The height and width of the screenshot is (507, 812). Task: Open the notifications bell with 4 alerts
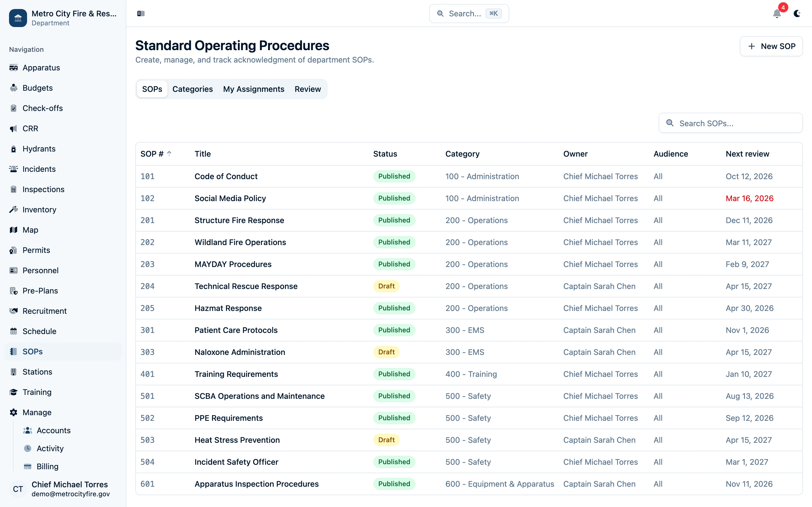(777, 14)
